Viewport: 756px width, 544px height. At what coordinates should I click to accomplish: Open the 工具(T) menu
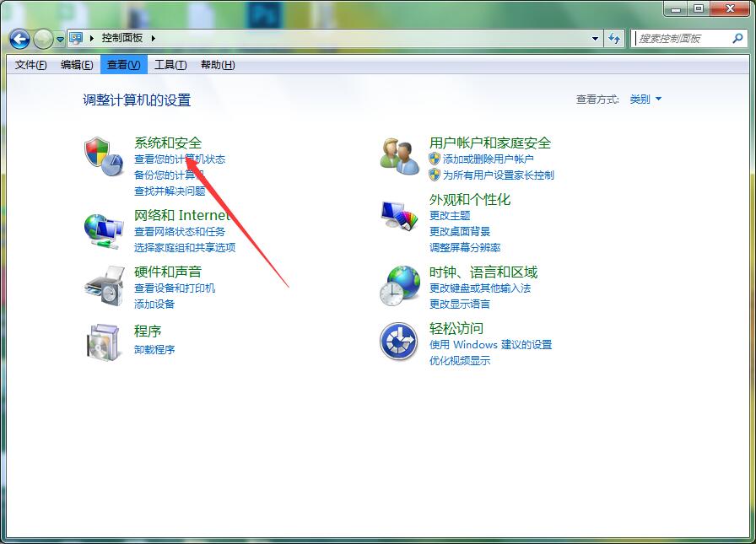point(170,65)
